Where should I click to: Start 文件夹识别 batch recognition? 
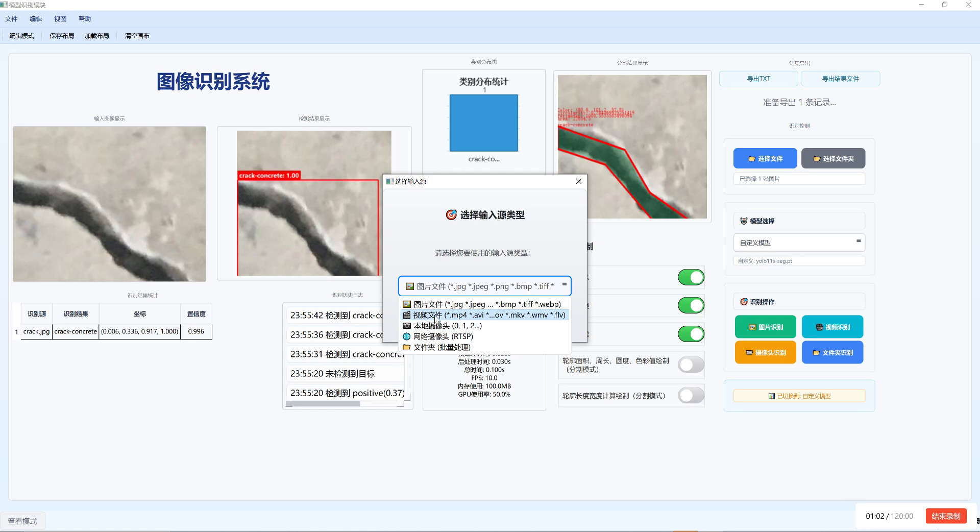(x=832, y=352)
